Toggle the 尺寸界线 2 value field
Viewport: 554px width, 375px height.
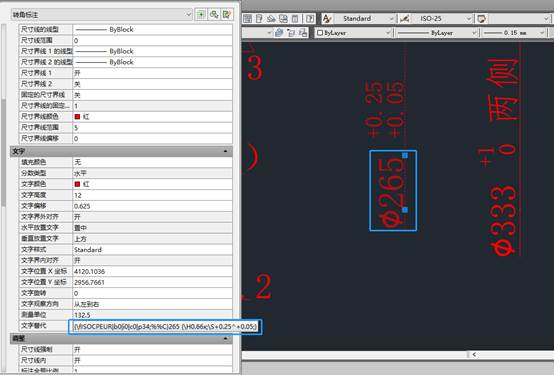pos(152,84)
